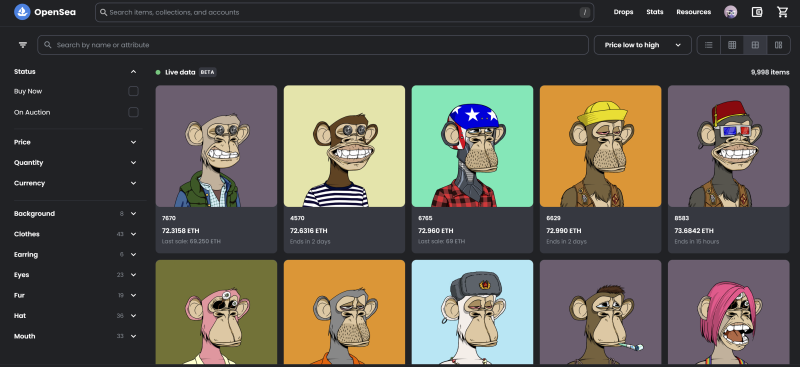Screen dimensions: 800x367
Task: Open the ape wearing ushanka hat
Action: point(472,312)
